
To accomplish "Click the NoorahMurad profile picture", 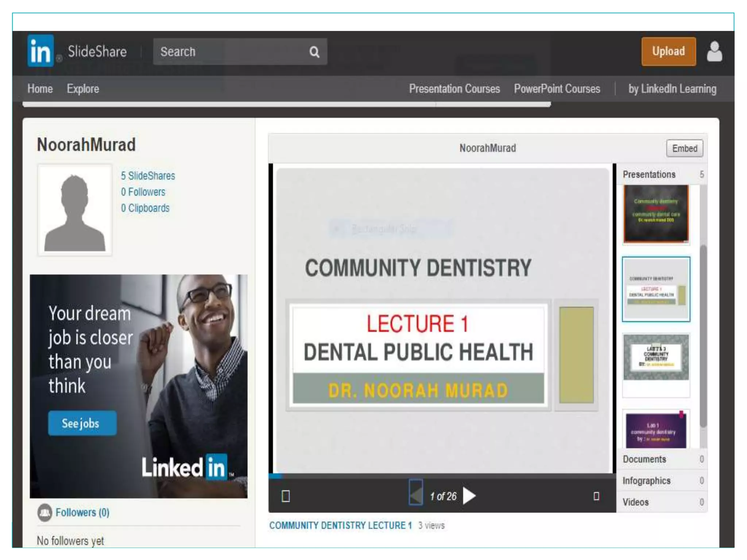I will [75, 210].
